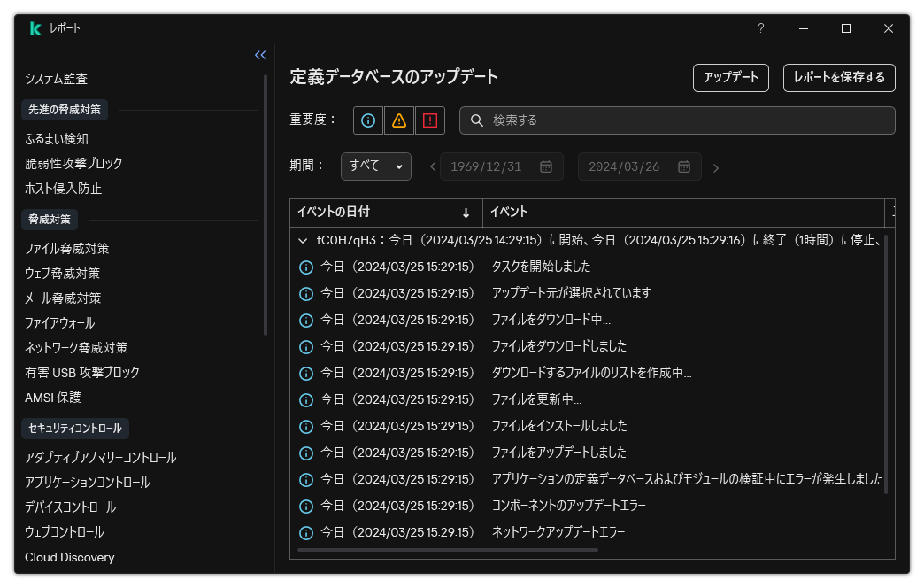Screen dimensions: 924x588
Task: Open Cloud Discovery from the sidebar
Action: click(x=69, y=557)
